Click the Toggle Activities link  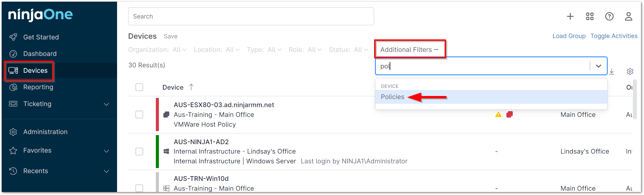tap(614, 36)
